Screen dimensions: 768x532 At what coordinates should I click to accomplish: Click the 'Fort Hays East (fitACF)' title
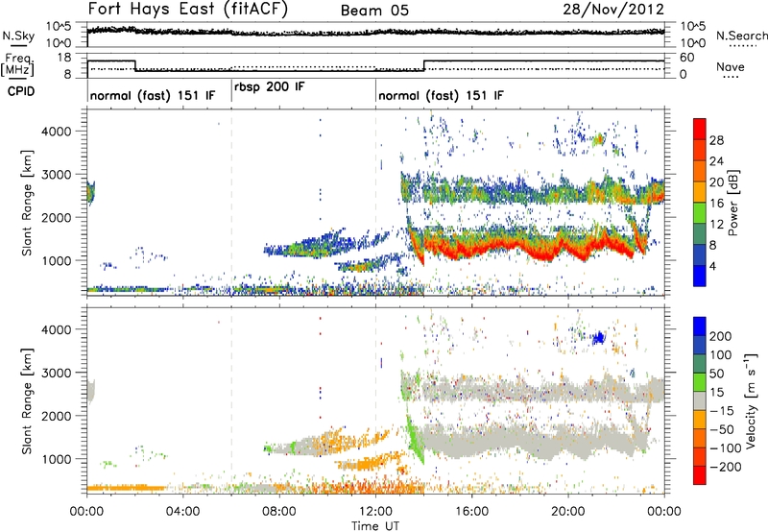tap(187, 9)
